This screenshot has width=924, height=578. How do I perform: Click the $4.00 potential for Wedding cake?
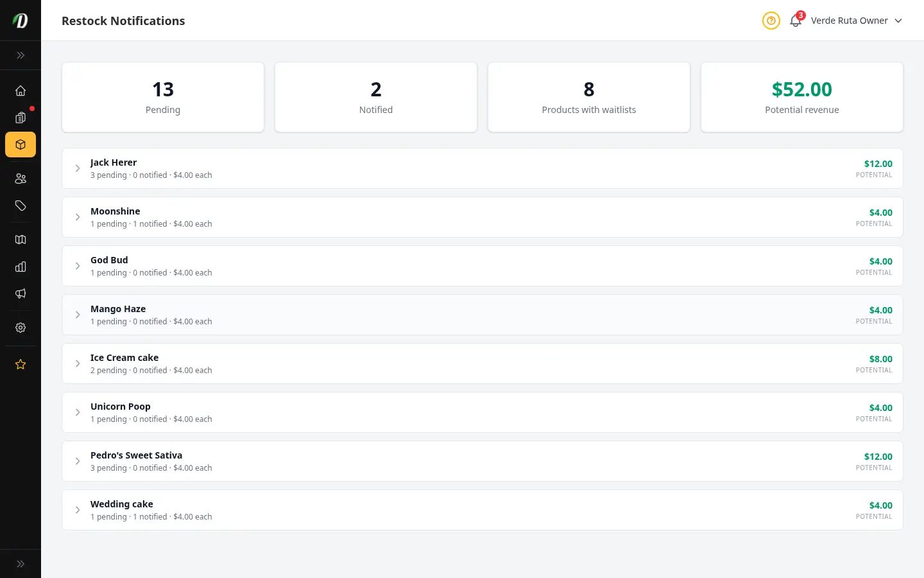pos(880,505)
